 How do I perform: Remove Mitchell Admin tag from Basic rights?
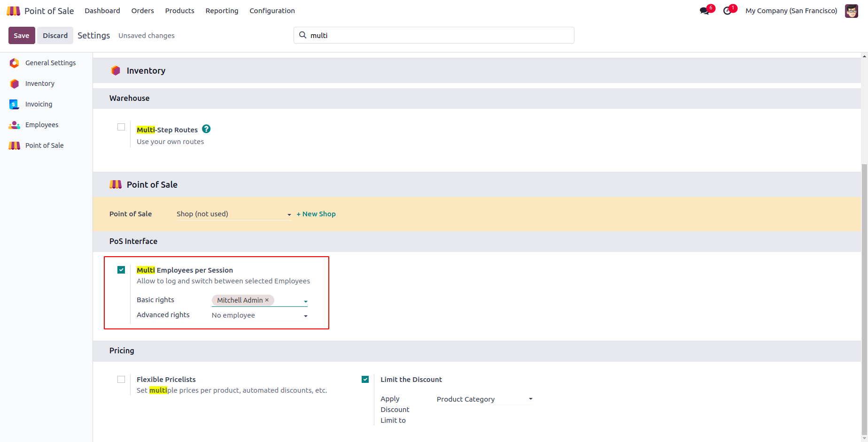(267, 300)
